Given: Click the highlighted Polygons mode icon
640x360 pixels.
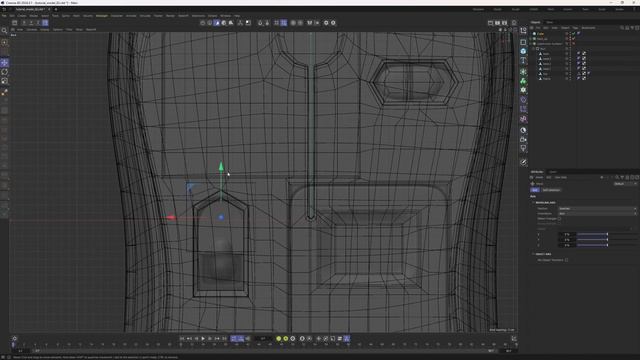Looking at the screenshot, I should pos(217,23).
